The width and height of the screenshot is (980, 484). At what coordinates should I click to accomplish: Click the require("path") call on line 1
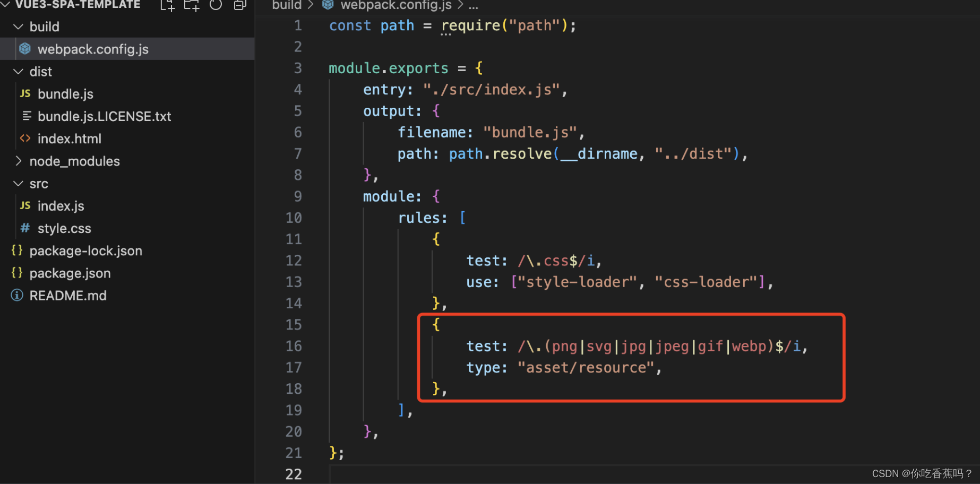(x=504, y=25)
